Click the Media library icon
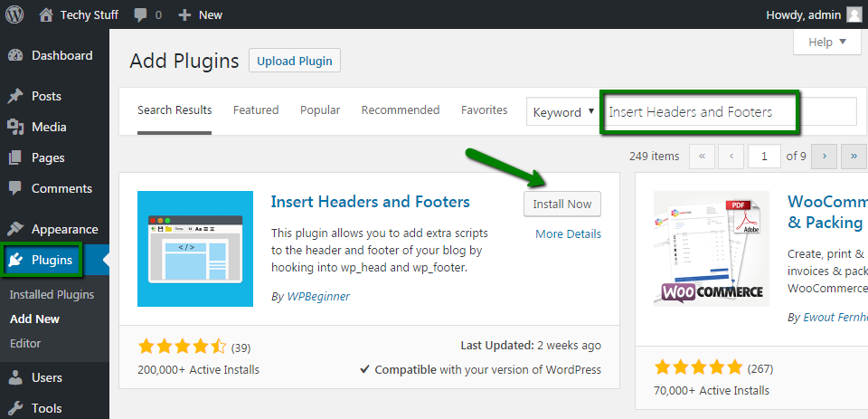Screen dimensions: 868x419 point(15,128)
